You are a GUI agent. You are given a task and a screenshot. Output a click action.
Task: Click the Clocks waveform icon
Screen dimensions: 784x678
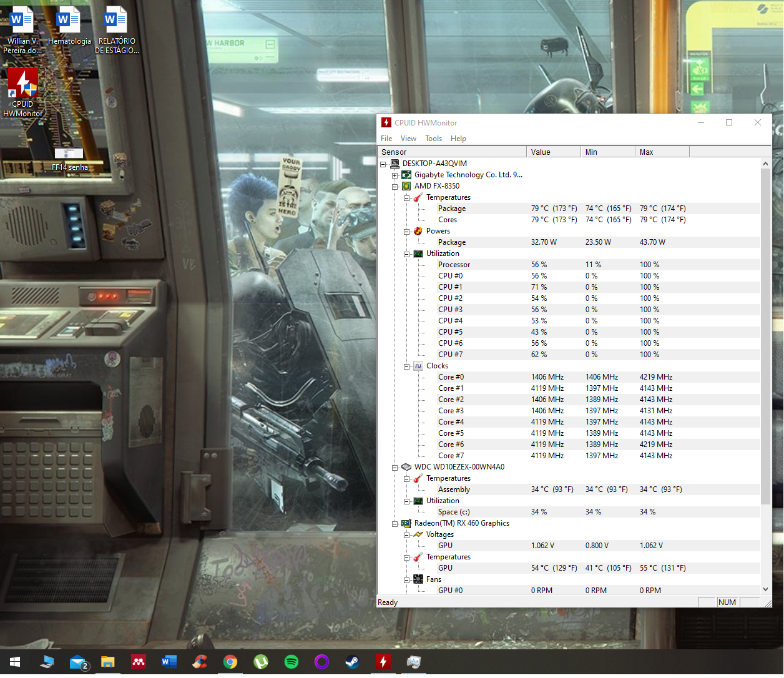click(418, 366)
